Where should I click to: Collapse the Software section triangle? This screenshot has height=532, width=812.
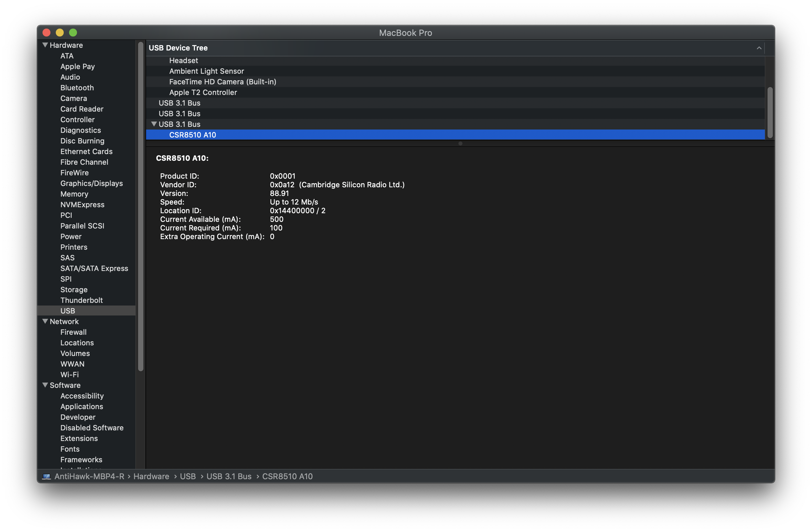pos(45,385)
